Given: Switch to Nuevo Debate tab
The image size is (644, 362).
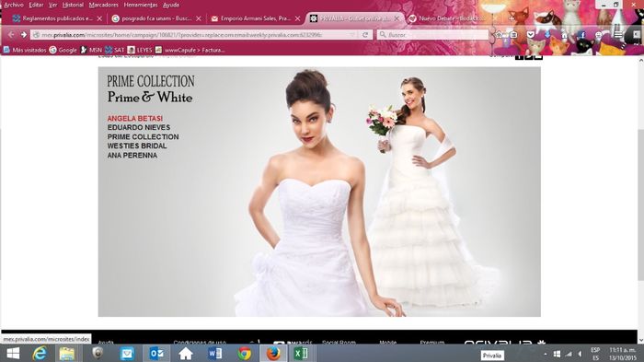Looking at the screenshot, I should tap(451, 18).
